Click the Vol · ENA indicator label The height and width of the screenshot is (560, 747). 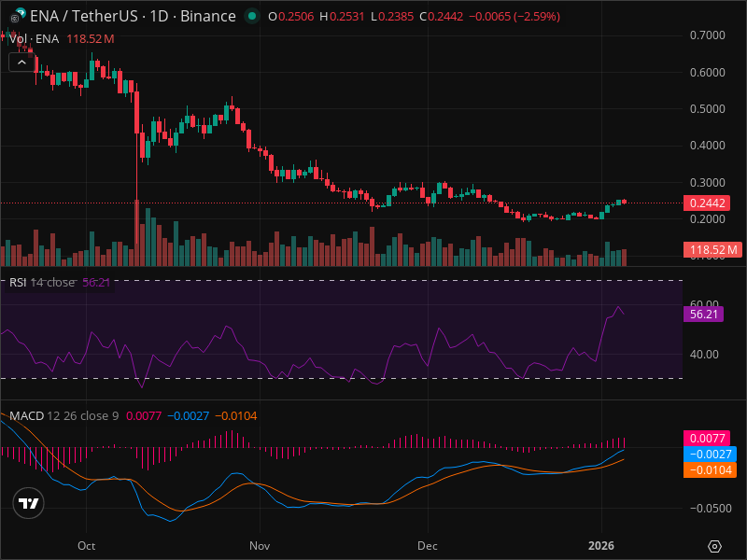34,39
